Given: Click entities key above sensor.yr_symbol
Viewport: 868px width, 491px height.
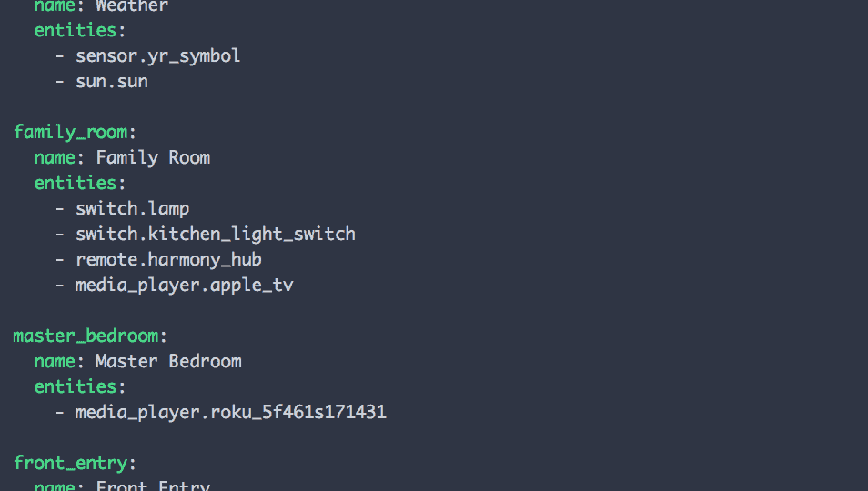Looking at the screenshot, I should 76,31.
